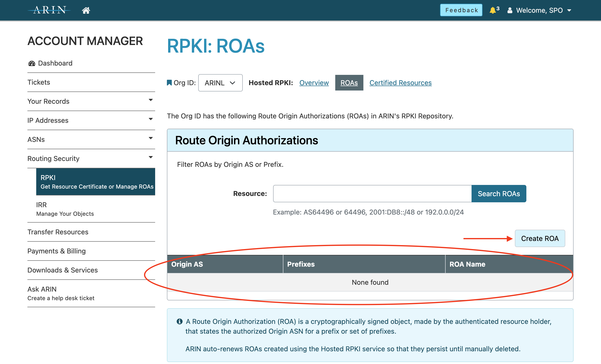
Task: Click ASNs label
Action: (36, 139)
